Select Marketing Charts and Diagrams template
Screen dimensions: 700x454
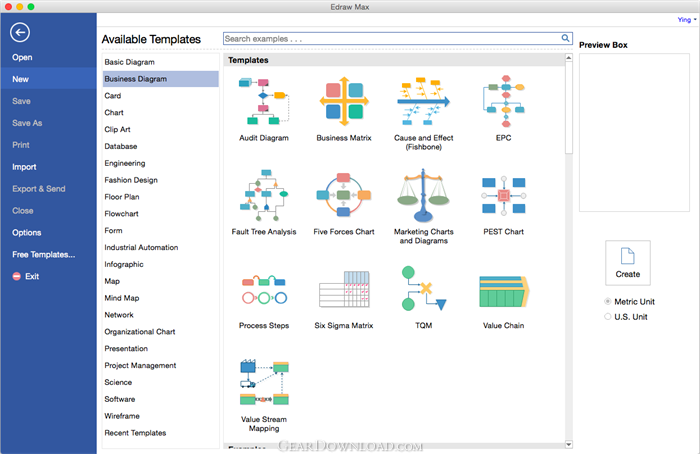click(x=424, y=195)
